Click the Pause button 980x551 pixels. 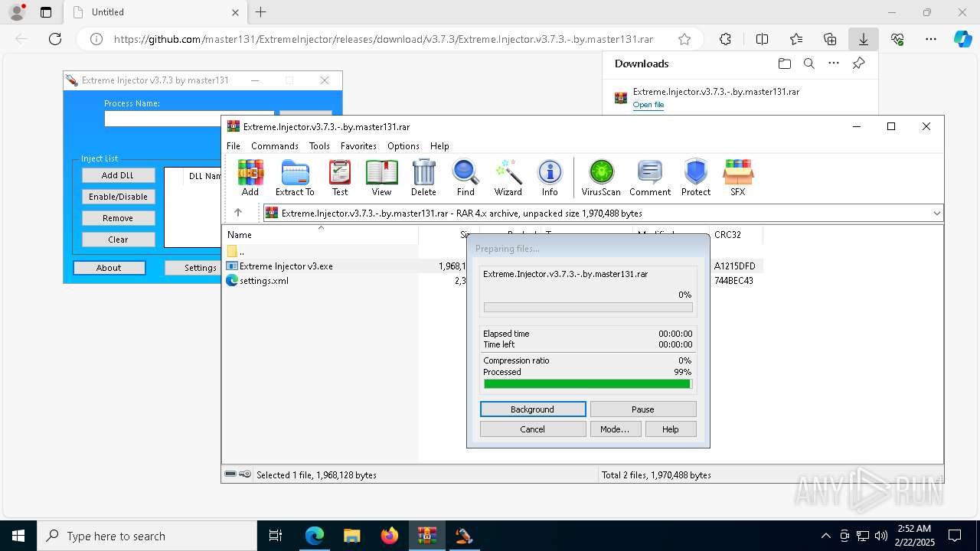pos(643,409)
